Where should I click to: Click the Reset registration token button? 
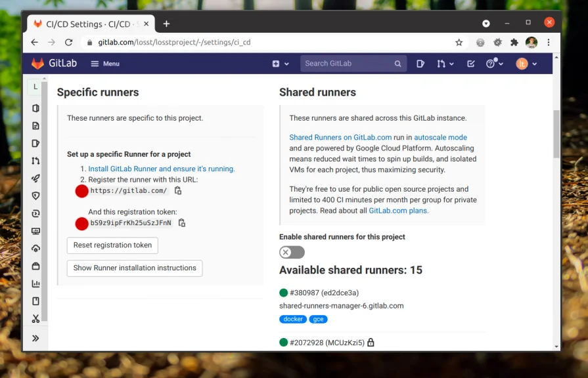pos(112,245)
